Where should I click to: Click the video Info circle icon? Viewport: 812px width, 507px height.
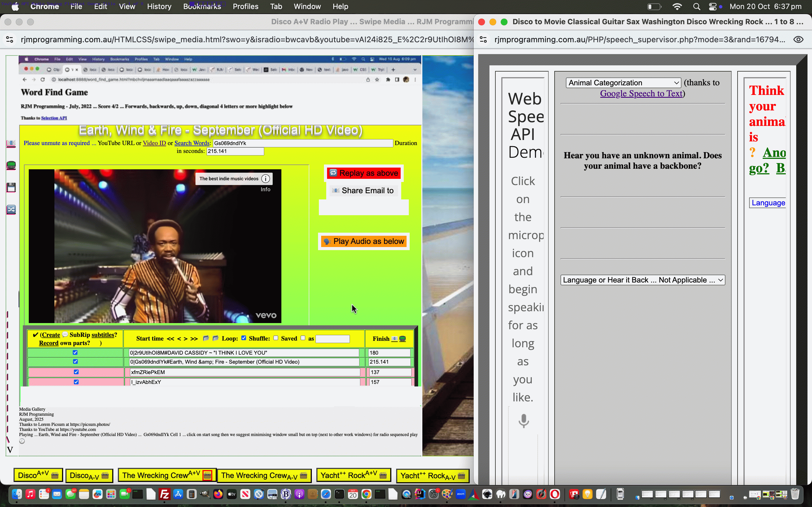pyautogui.click(x=265, y=179)
